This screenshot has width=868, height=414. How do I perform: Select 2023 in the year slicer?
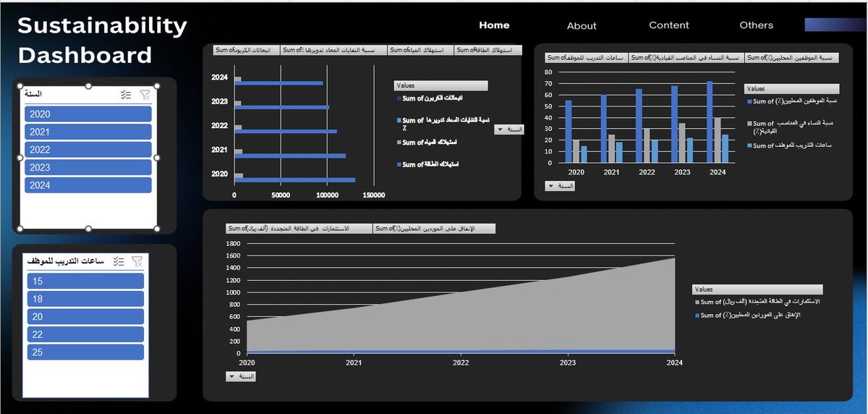(x=88, y=167)
